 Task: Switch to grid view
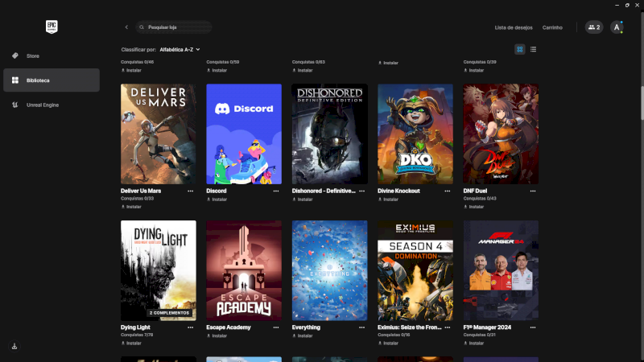pyautogui.click(x=520, y=49)
